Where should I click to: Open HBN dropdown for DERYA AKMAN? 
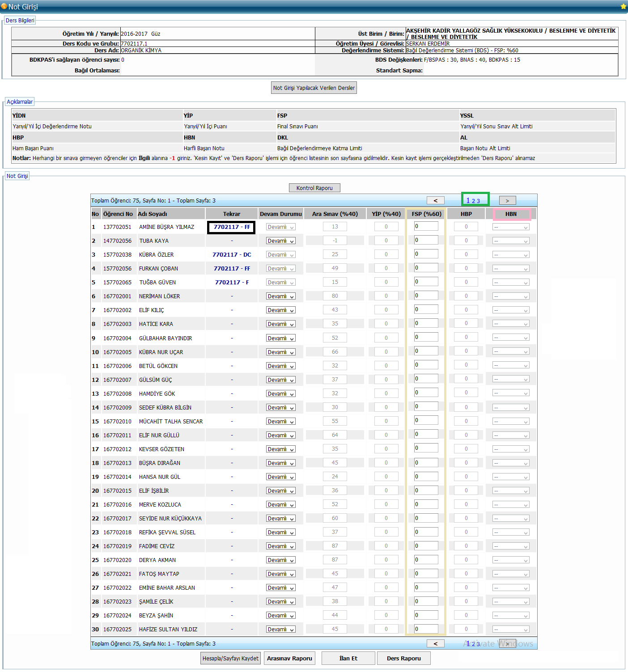pos(511,560)
